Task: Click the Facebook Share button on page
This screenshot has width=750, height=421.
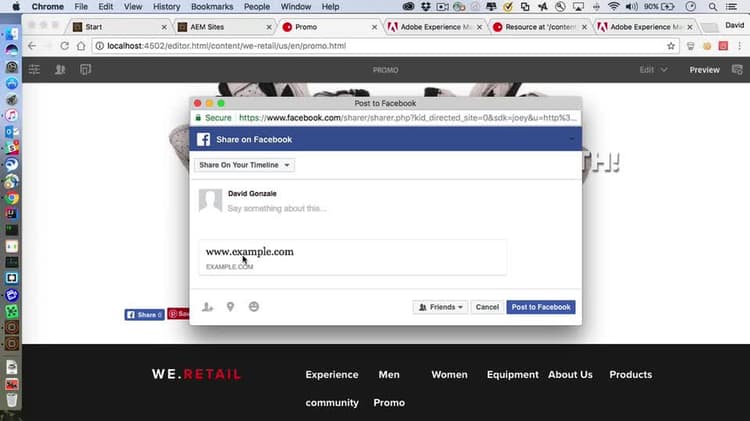Action: (144, 314)
